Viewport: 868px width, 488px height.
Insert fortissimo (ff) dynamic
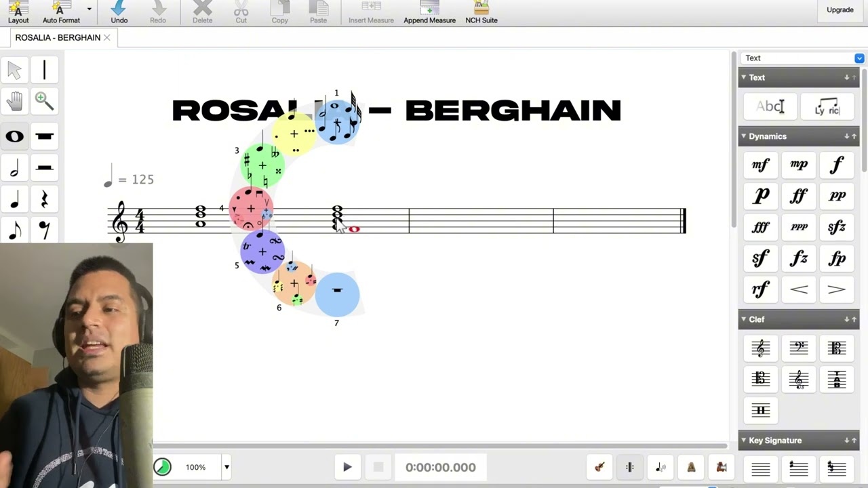799,196
